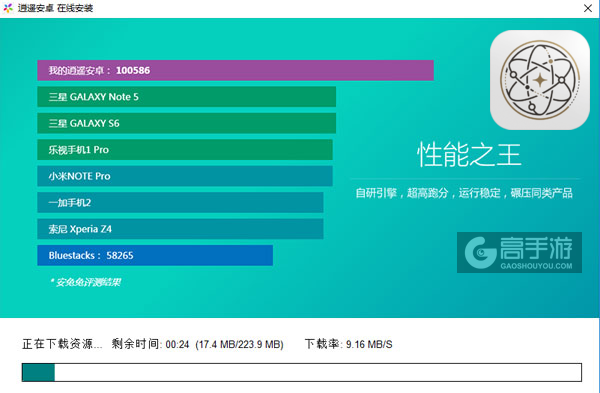The image size is (600, 393).
Task: Click the 性能之王 heading
Action: tap(469, 155)
